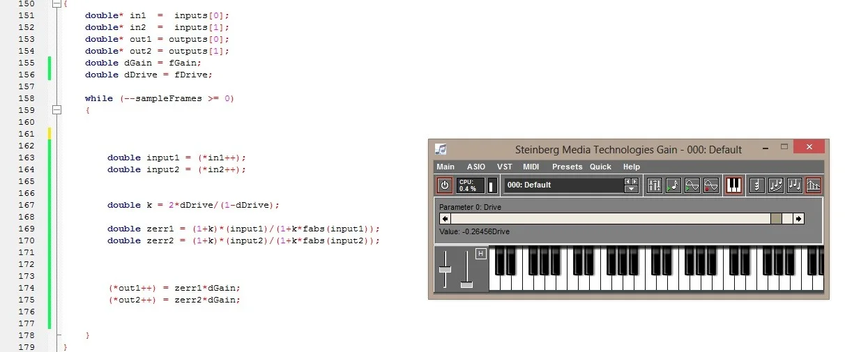The height and width of the screenshot is (352, 868).
Task: Click the code 'double dGain = fGain;'
Action: [x=143, y=63]
